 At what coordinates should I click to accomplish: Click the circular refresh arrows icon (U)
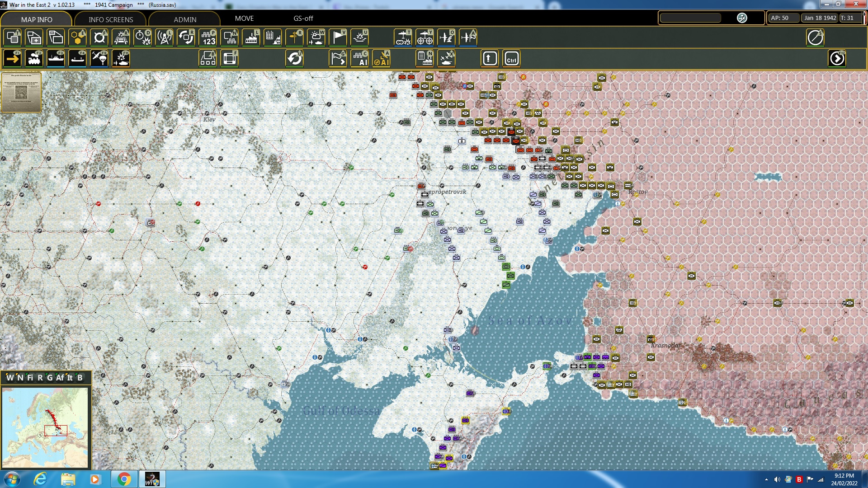[295, 59]
